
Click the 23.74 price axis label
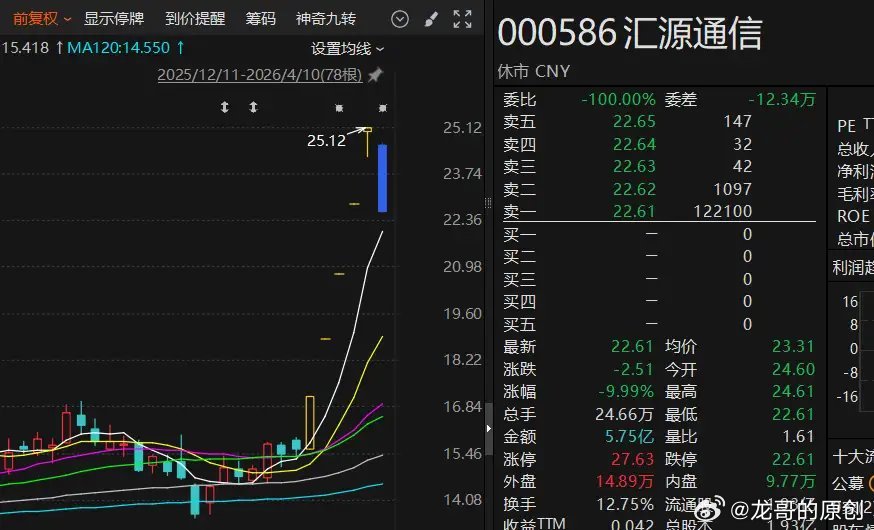click(x=462, y=174)
